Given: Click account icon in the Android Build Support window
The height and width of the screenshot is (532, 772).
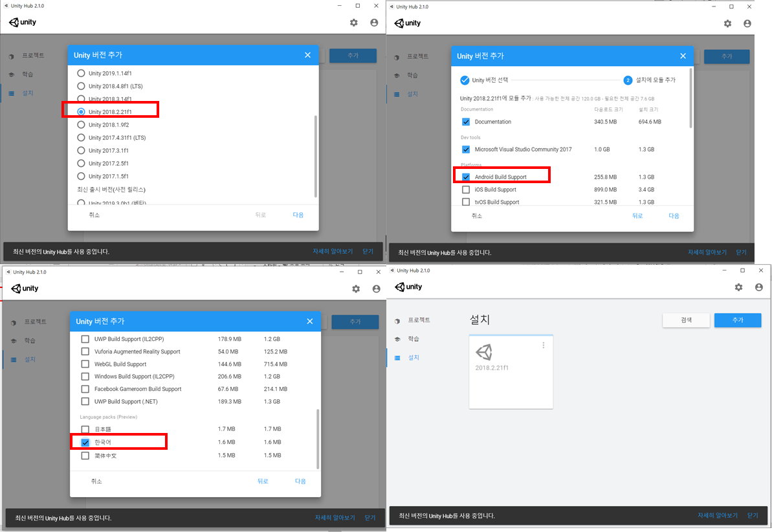Looking at the screenshot, I should [x=747, y=24].
